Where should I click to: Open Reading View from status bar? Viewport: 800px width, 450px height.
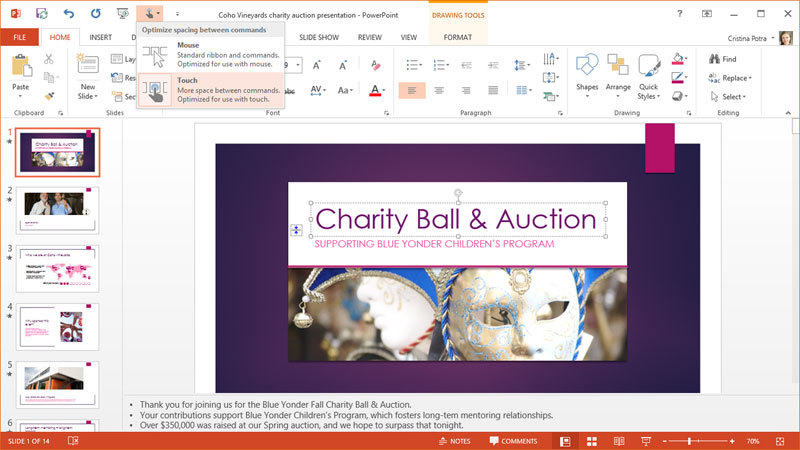click(x=617, y=441)
